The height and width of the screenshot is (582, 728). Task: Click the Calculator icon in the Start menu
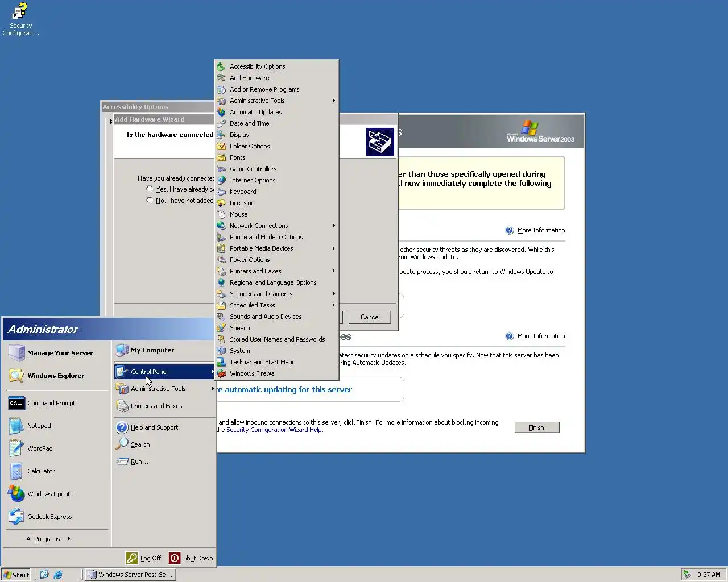click(x=16, y=471)
